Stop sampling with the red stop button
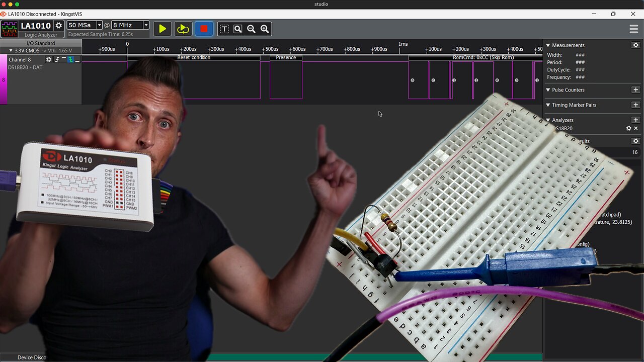 tap(204, 29)
